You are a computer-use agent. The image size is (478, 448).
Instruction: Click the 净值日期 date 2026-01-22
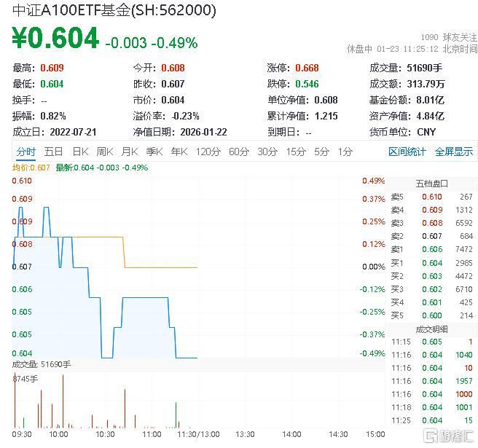point(203,132)
